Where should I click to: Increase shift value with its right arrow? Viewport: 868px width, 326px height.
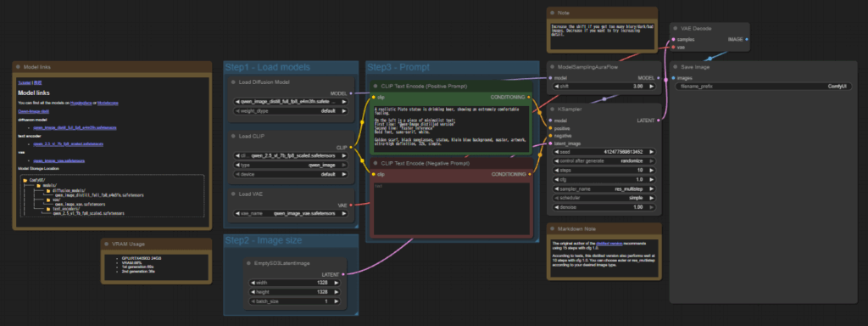click(652, 87)
